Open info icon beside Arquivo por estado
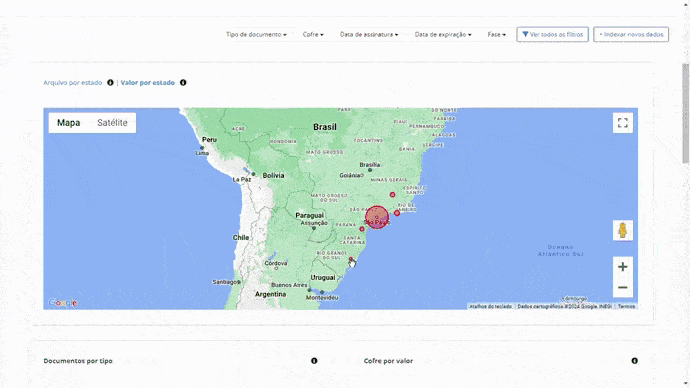 click(110, 83)
